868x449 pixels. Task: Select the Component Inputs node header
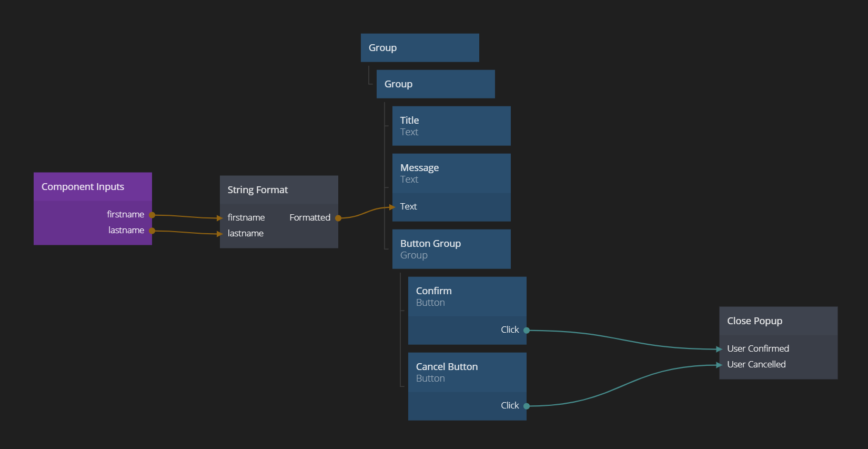point(93,187)
